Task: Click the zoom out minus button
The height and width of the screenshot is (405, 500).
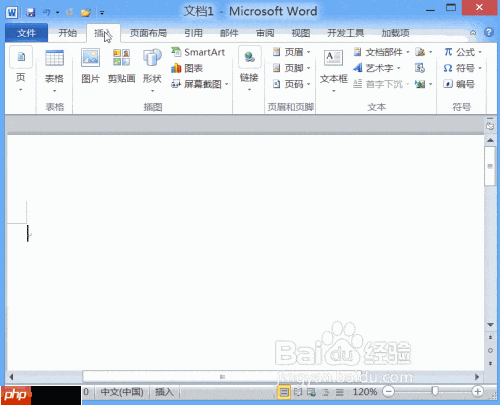Action: pyautogui.click(x=388, y=392)
